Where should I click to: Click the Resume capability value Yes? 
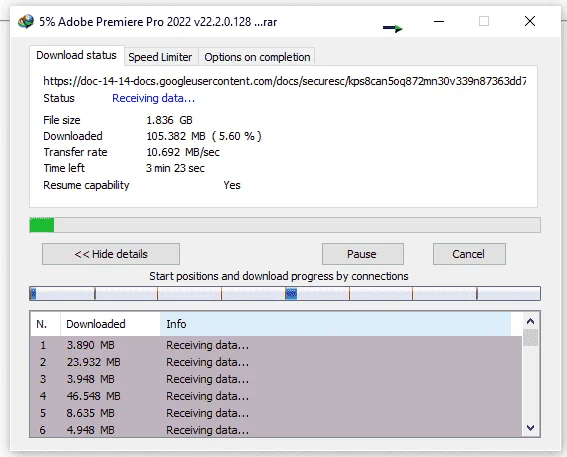[232, 185]
